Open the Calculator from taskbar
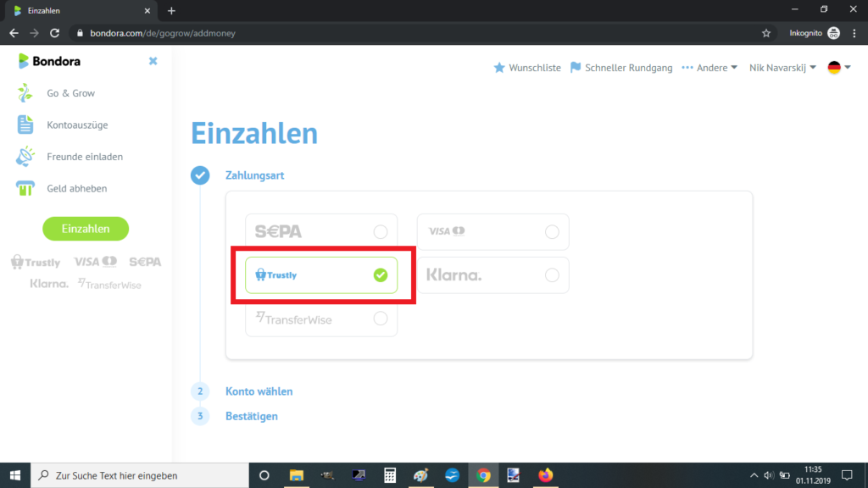Screen dimensions: 868x488 pyautogui.click(x=390, y=475)
